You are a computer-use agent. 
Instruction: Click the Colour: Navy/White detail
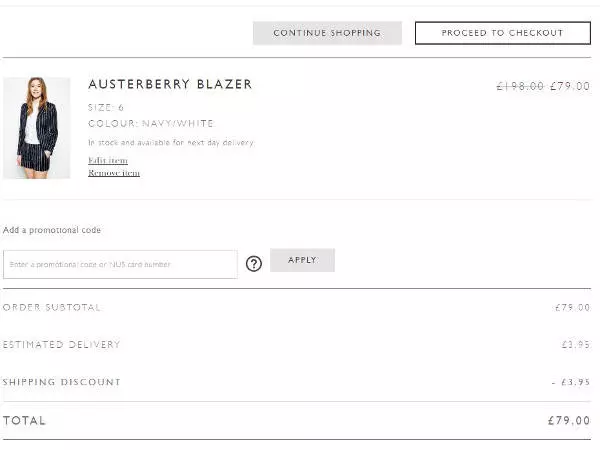151,124
